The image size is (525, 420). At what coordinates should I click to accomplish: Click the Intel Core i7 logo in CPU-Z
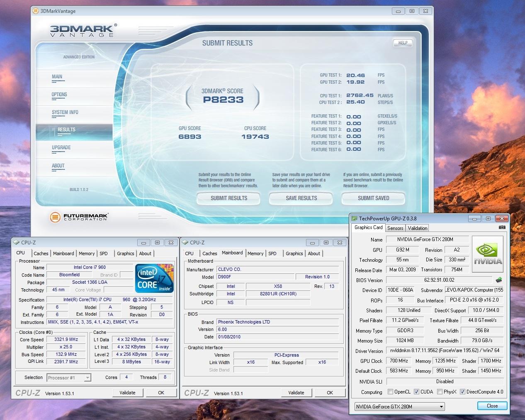tap(155, 278)
